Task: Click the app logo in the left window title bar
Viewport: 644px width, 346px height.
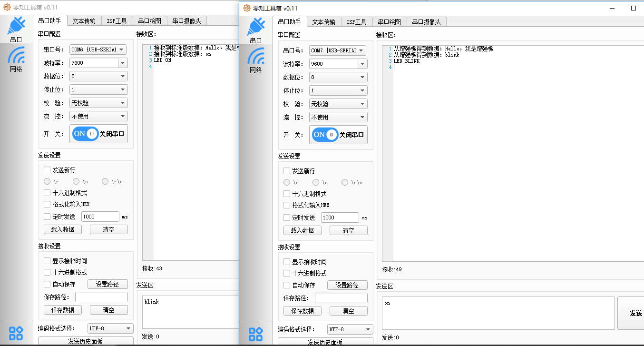Action: coord(7,7)
